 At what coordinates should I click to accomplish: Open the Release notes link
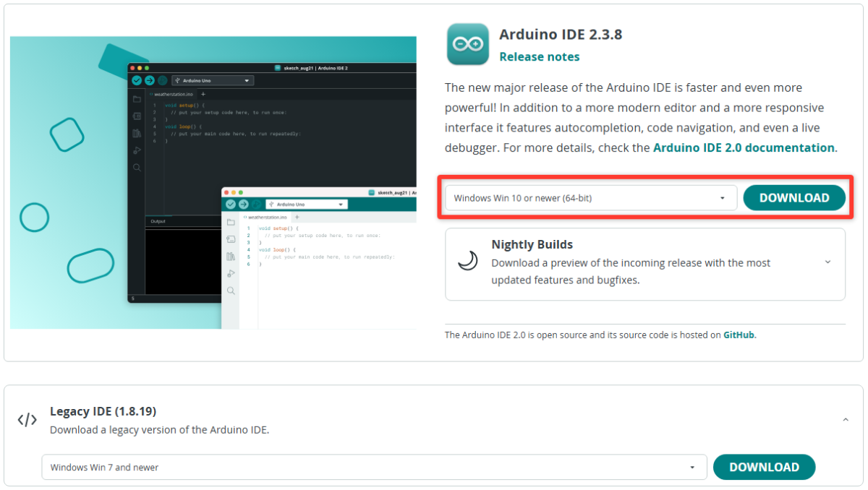(x=539, y=56)
